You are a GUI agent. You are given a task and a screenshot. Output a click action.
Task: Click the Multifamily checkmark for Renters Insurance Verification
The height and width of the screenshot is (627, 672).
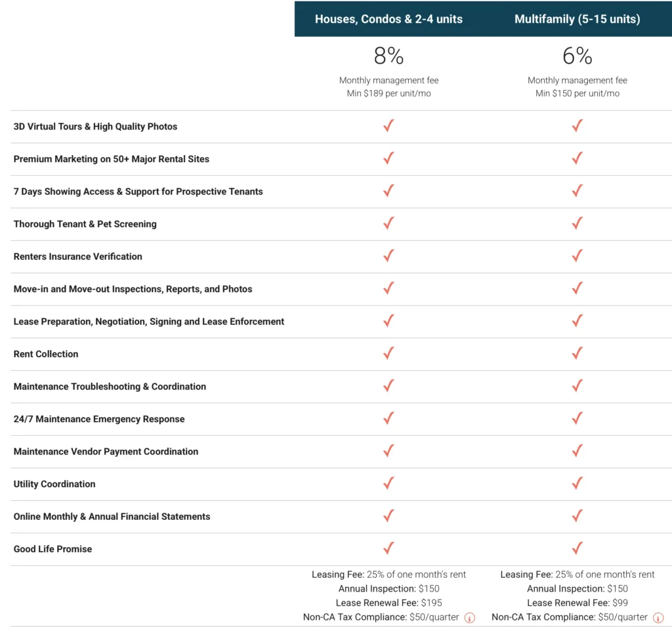tap(577, 256)
